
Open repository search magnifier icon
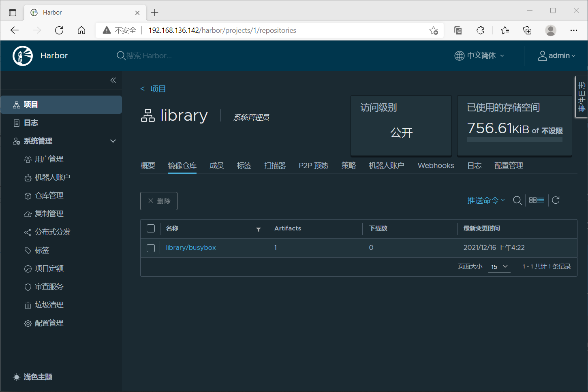[517, 200]
